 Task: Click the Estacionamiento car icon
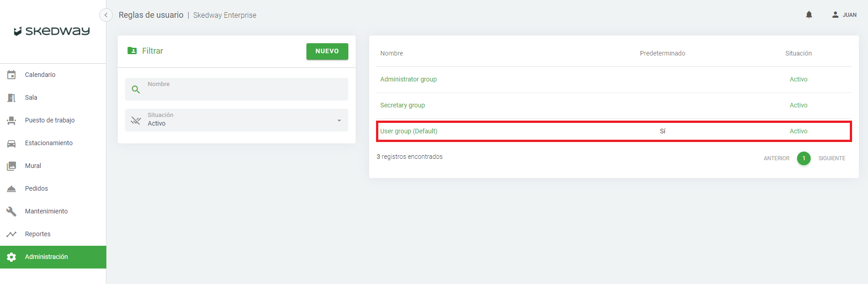point(12,143)
